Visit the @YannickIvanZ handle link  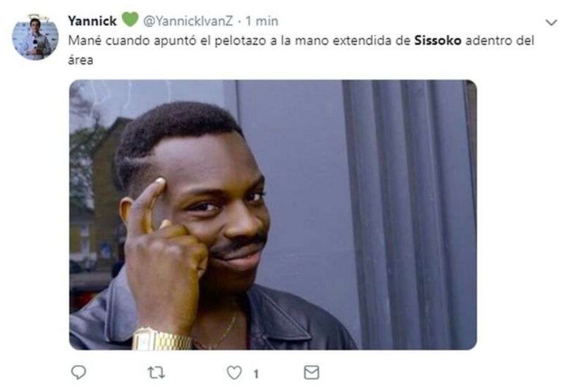click(188, 21)
